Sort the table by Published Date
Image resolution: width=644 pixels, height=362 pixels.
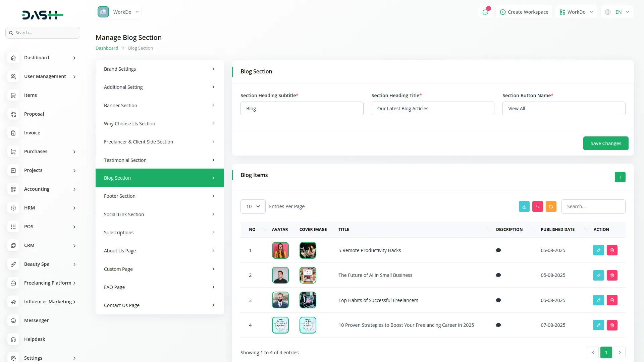(586, 229)
